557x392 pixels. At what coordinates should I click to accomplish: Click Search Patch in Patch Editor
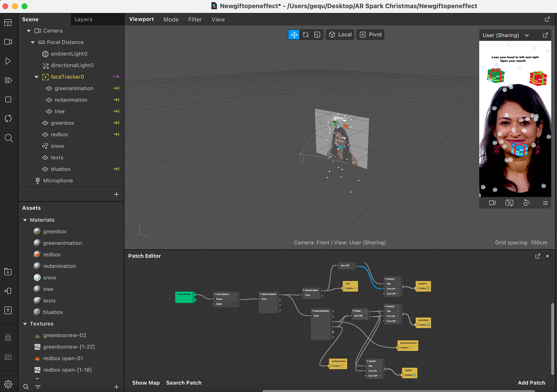pyautogui.click(x=184, y=383)
